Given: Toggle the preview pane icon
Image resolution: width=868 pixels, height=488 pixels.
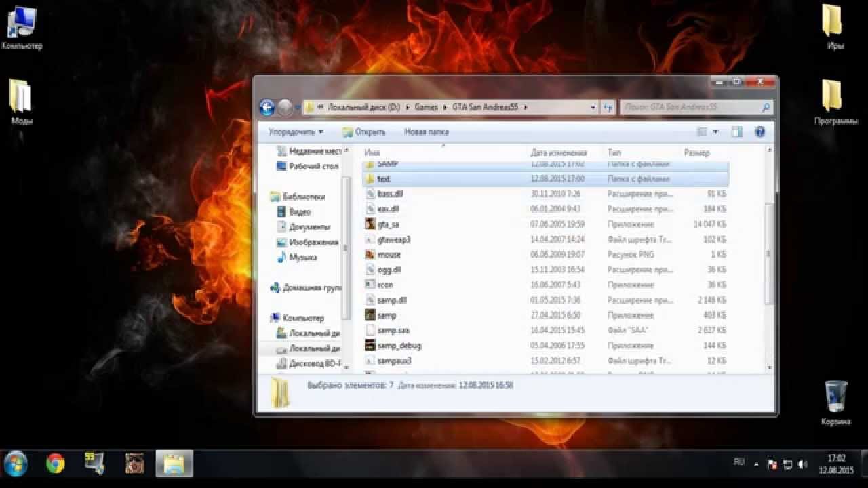Looking at the screenshot, I should coord(737,132).
